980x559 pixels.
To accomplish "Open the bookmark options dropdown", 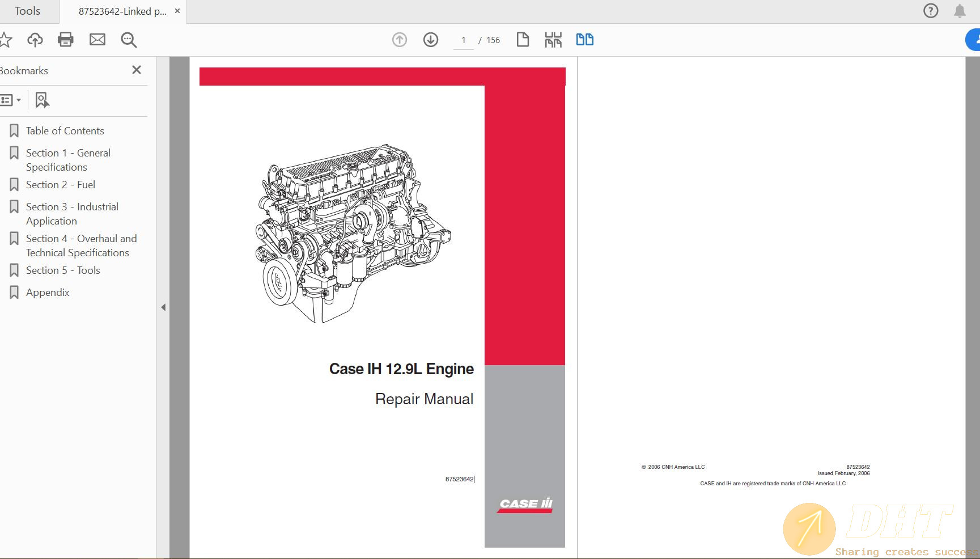I will tap(12, 100).
